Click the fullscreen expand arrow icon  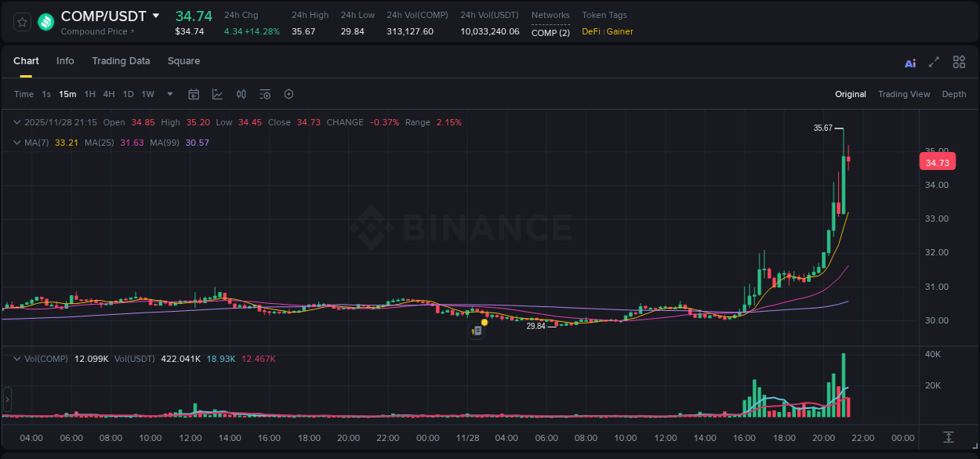934,62
